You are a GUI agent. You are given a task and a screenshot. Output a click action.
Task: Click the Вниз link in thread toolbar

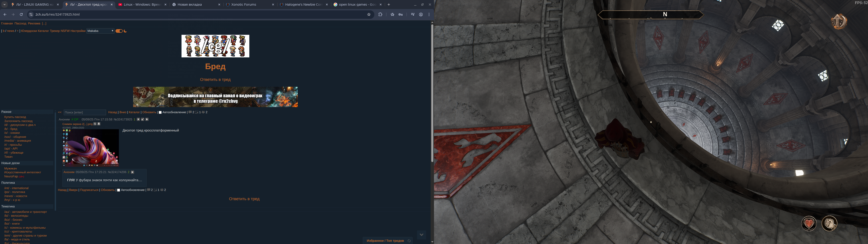pyautogui.click(x=123, y=112)
